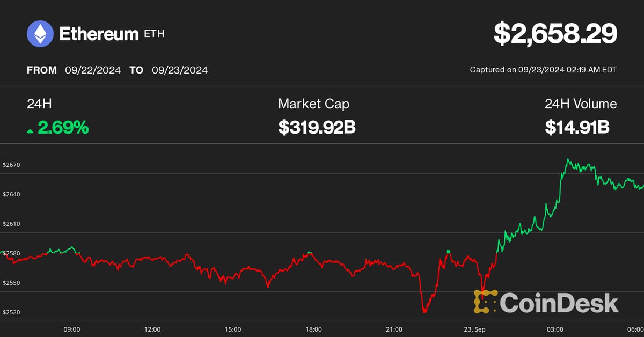
Task: Open the TO date 09/23/2024 selector
Action: point(180,70)
